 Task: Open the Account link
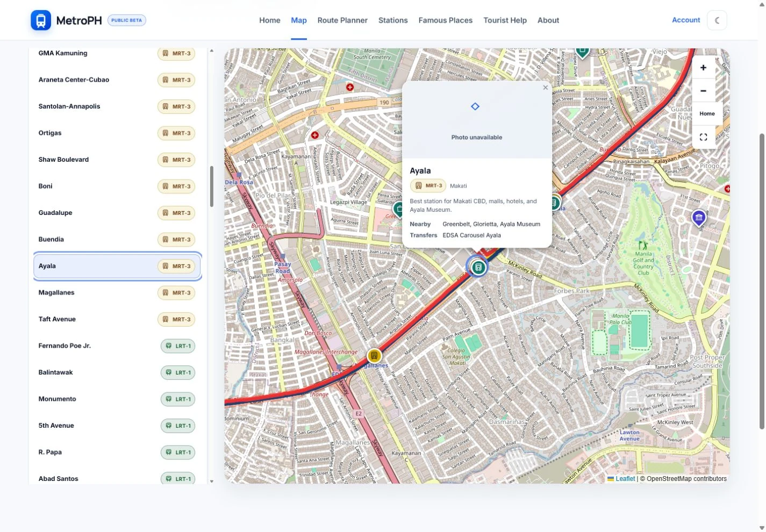pyautogui.click(x=686, y=20)
